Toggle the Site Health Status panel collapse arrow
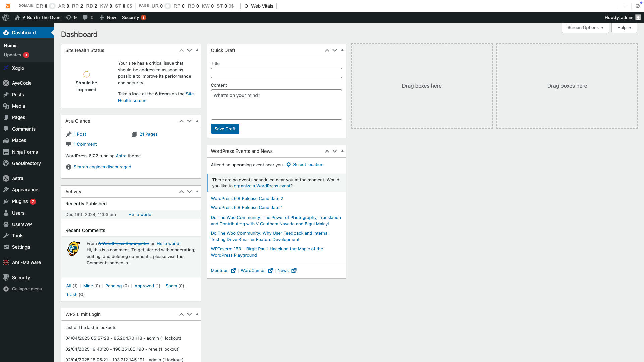The image size is (644, 362). pyautogui.click(x=197, y=50)
